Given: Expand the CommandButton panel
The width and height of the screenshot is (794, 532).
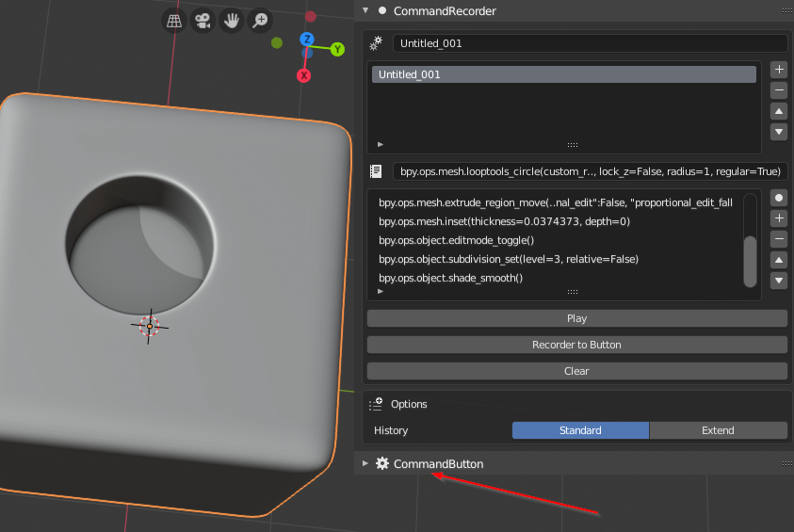Looking at the screenshot, I should (365, 463).
